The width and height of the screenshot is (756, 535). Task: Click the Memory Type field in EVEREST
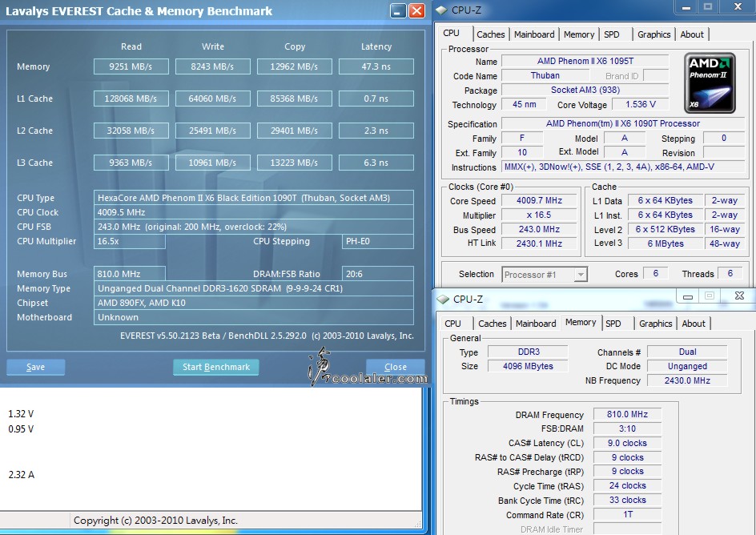[254, 288]
